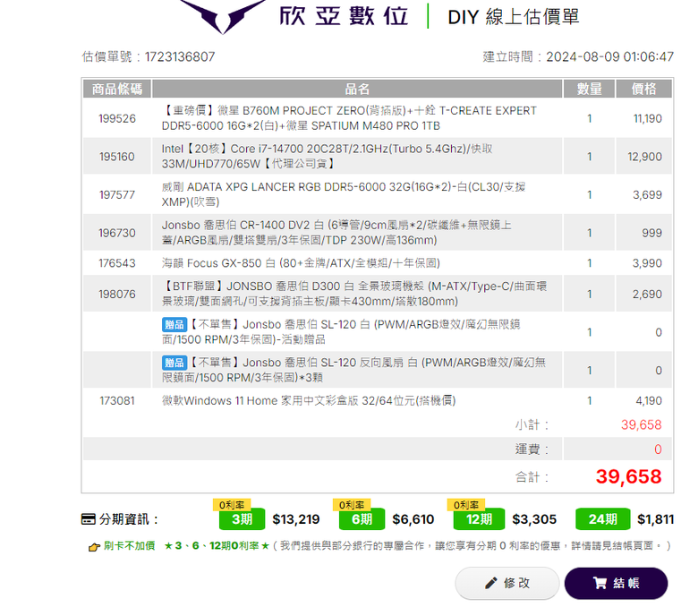The image size is (698, 616).
Task: Click the price 3,699
Action: (647, 195)
